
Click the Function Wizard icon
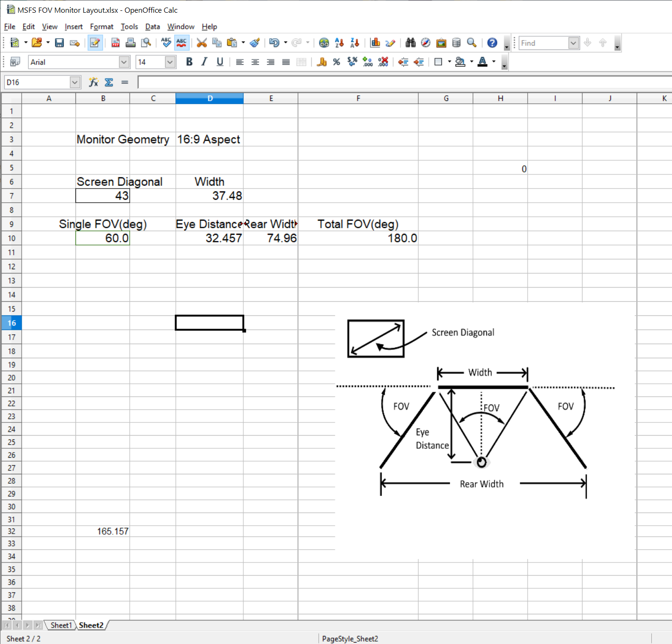click(x=93, y=83)
